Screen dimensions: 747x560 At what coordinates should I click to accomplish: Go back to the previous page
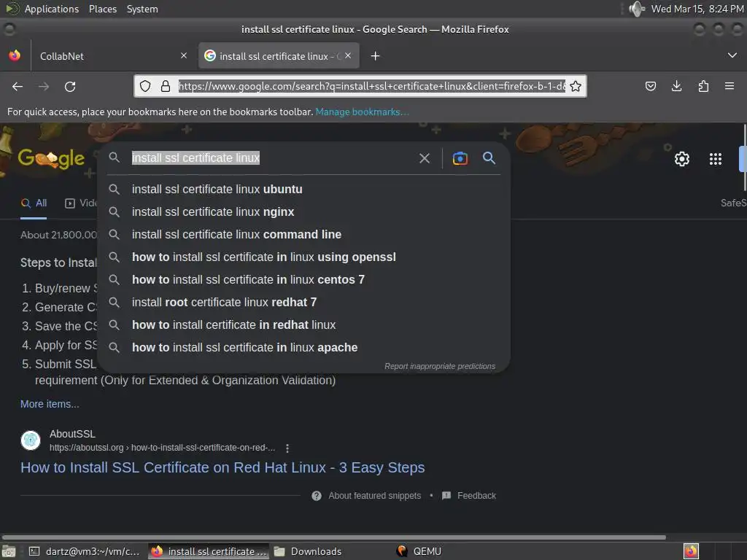[x=18, y=86]
